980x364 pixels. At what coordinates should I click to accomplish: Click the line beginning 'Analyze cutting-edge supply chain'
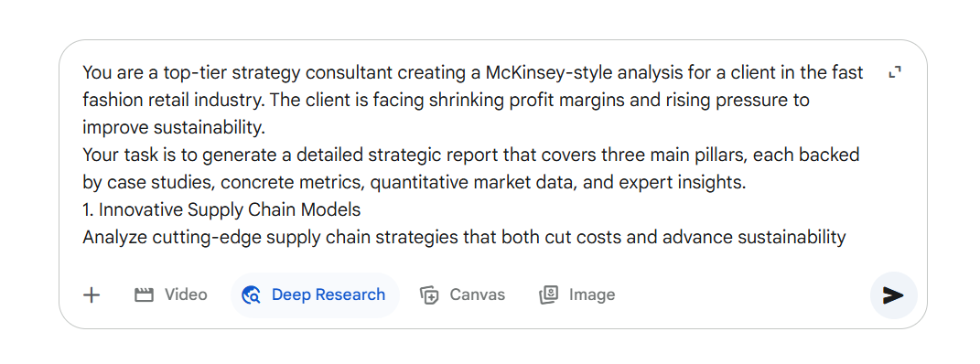[464, 237]
